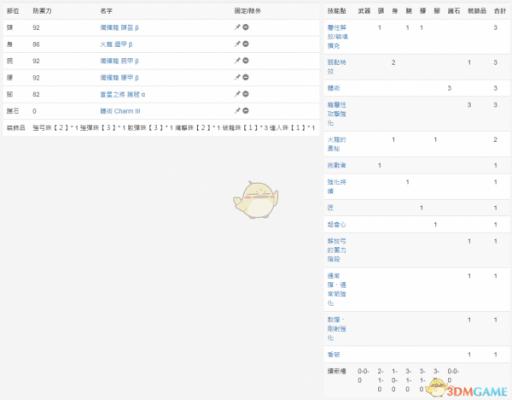
Task: Open the first skill link in skill table
Action: pos(337,37)
